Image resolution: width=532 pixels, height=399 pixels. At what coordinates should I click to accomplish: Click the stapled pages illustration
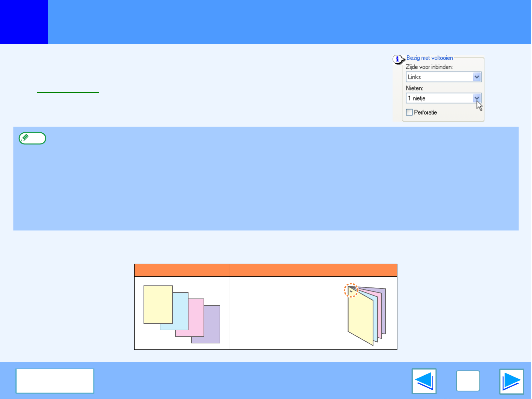pyautogui.click(x=367, y=314)
